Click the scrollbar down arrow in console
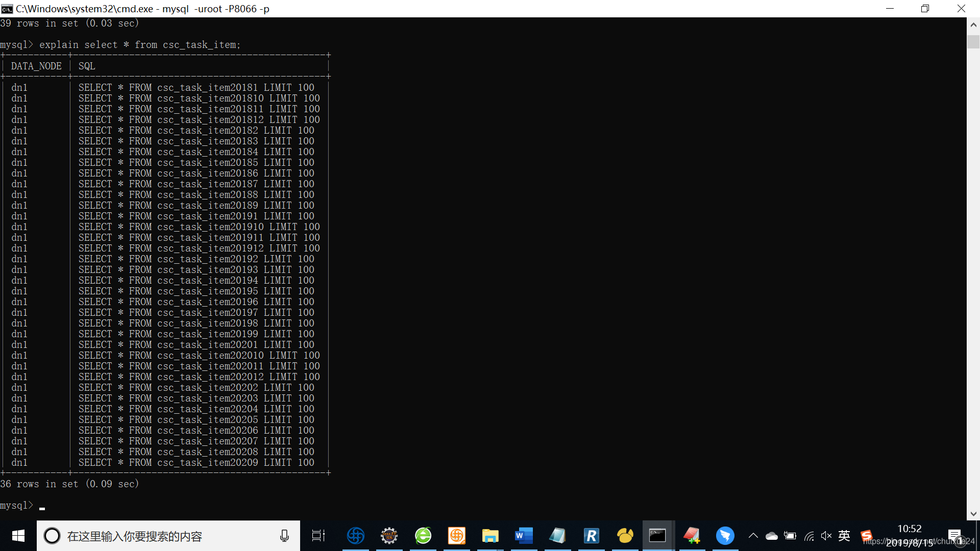 [973, 514]
